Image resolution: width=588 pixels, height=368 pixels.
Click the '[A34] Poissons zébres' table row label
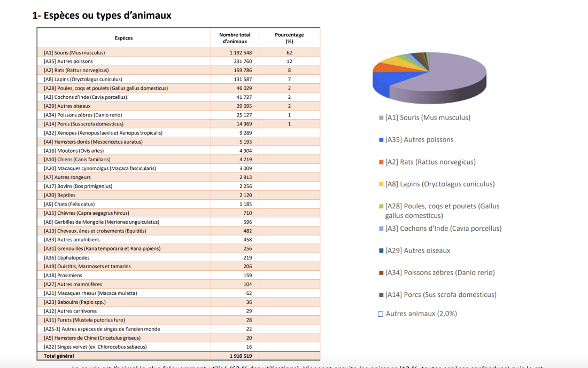tap(83, 115)
